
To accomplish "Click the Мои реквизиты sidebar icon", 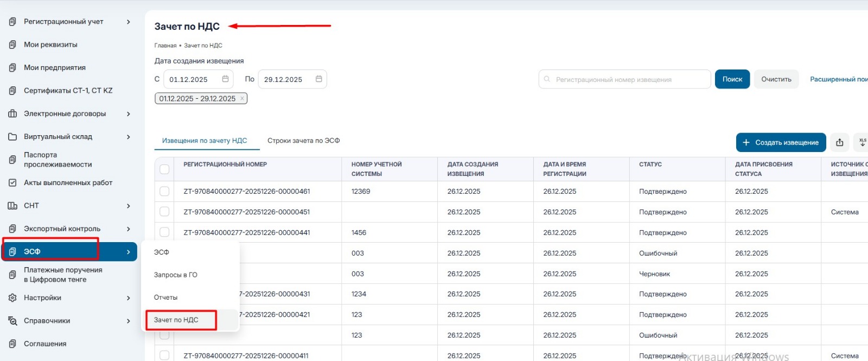I will coord(12,45).
